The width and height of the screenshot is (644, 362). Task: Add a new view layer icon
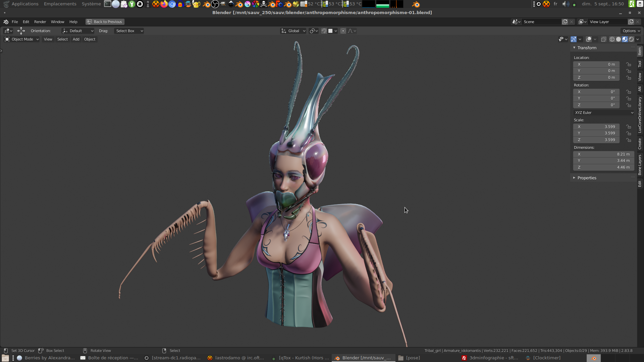click(x=631, y=22)
